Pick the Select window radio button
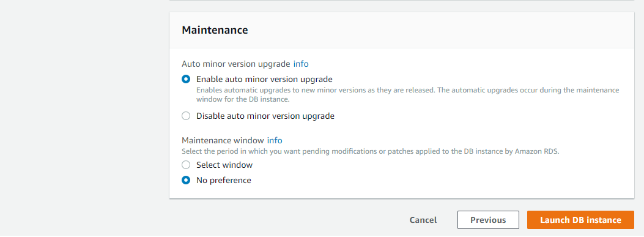 (186, 165)
